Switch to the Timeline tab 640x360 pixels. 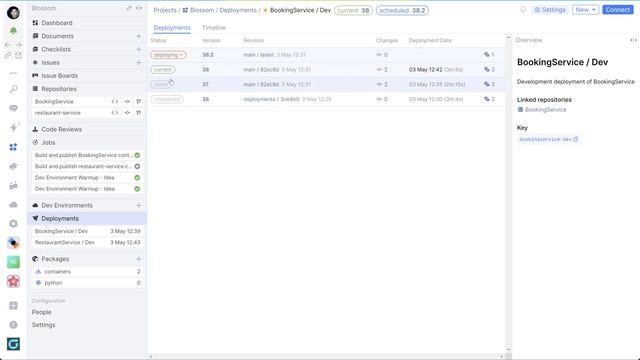(x=213, y=28)
